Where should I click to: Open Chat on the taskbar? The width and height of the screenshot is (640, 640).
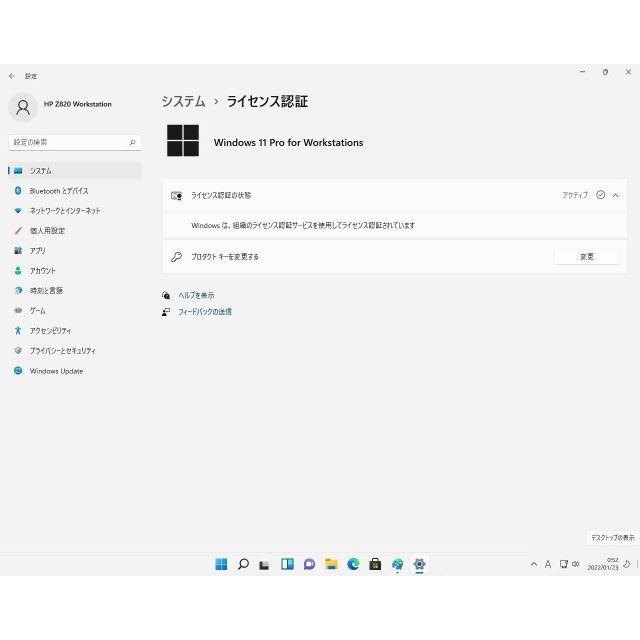click(309, 564)
